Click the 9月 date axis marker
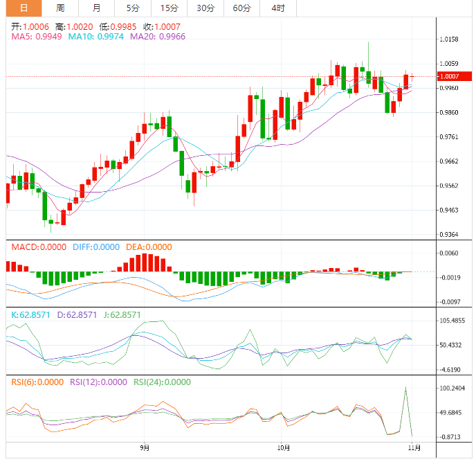Viewport: 476px width, 464px height. (144, 448)
